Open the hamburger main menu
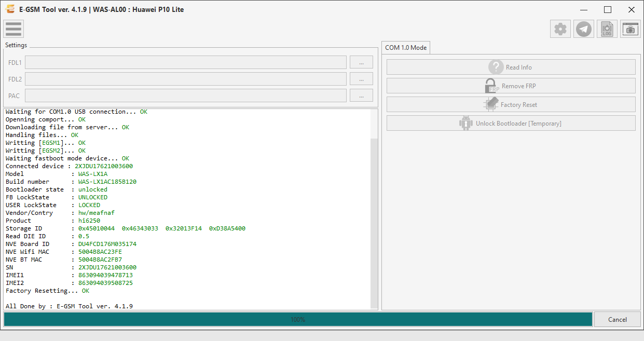644x341 pixels. [13, 29]
